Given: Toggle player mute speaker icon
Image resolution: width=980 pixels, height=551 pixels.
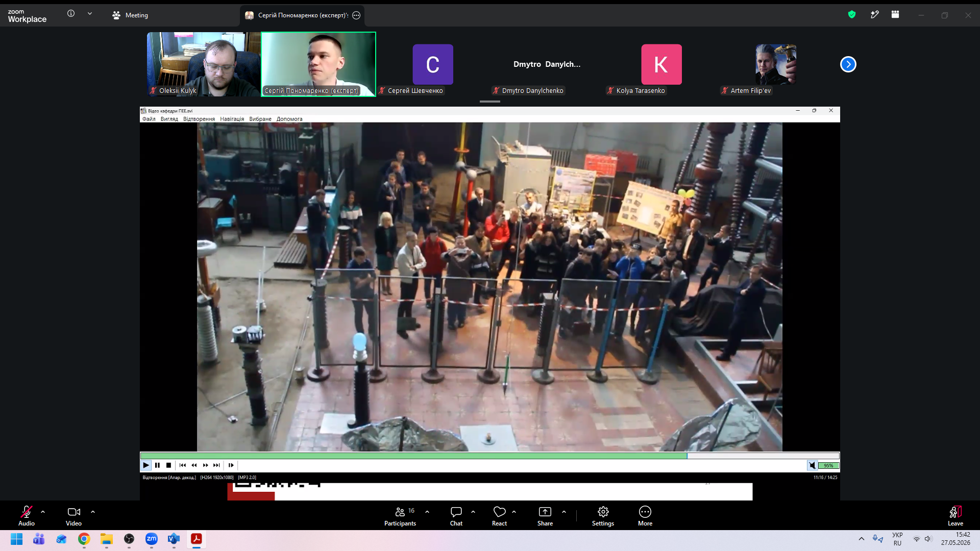Looking at the screenshot, I should pos(812,465).
